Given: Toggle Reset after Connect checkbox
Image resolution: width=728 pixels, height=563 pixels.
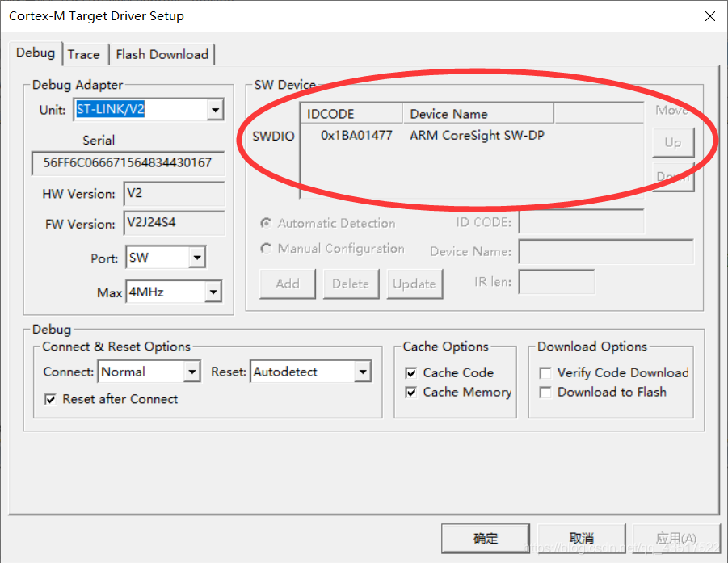Looking at the screenshot, I should (x=51, y=399).
